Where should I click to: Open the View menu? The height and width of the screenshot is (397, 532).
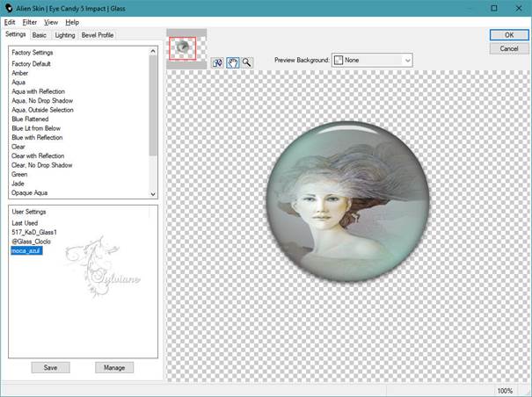point(51,22)
